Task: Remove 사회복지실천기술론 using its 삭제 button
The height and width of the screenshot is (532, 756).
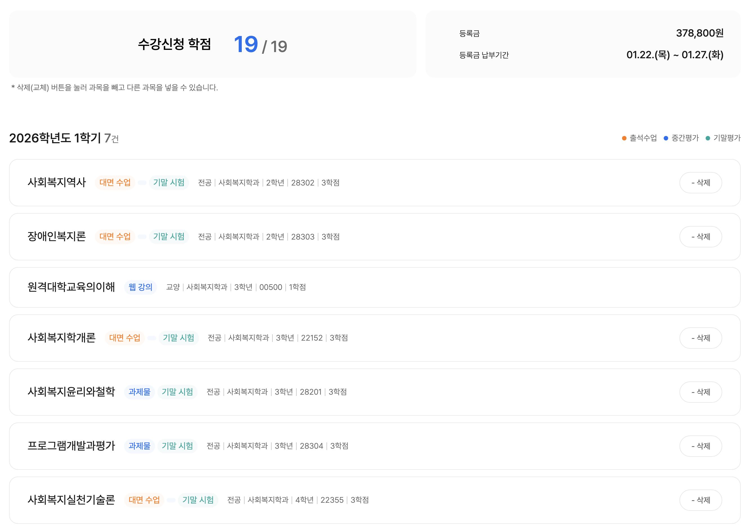Action: [700, 500]
